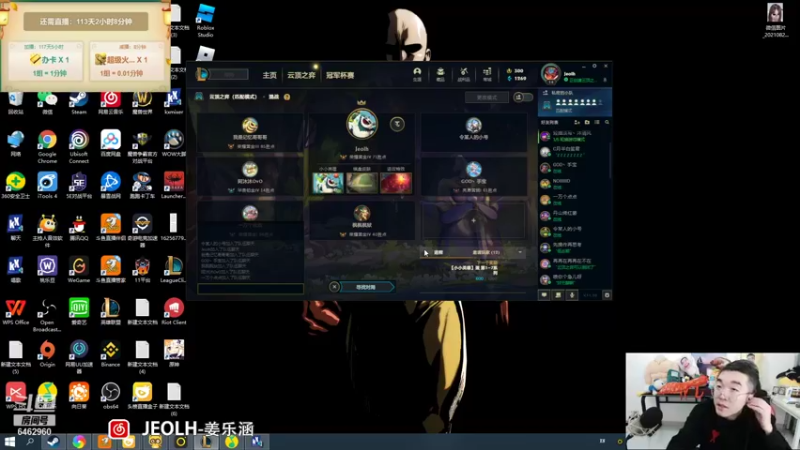Screen dimensions: 800x450
Task: Toggle the microphone icon at friends panel bottom
Action: click(572, 295)
